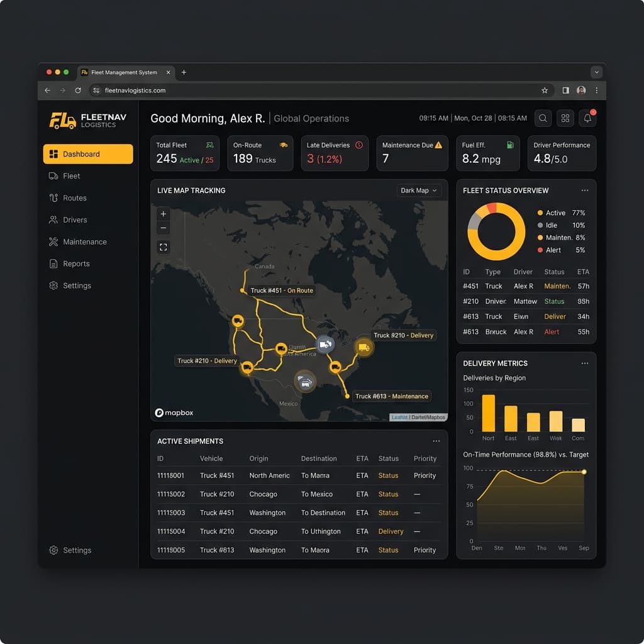Go back with browser back arrow

click(48, 91)
